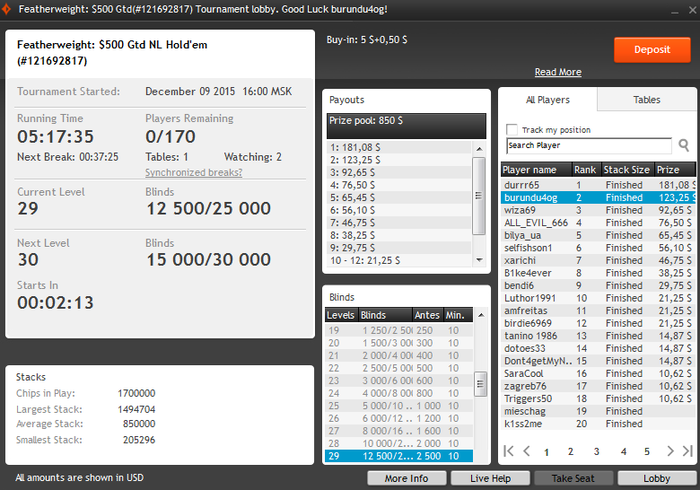Sort by Rank column header

click(x=585, y=170)
